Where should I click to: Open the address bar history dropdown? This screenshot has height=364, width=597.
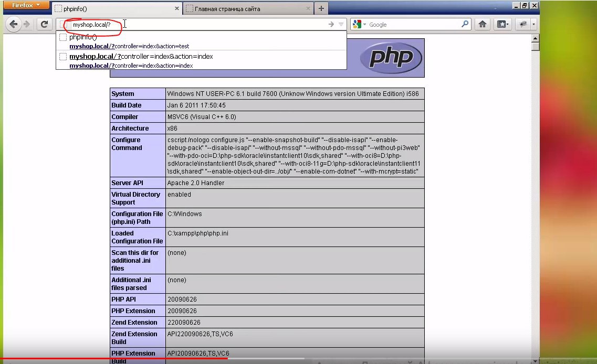click(341, 24)
